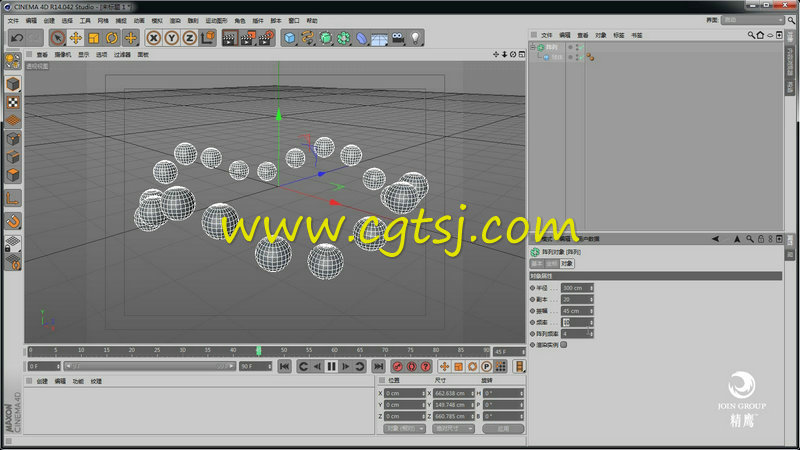The width and height of the screenshot is (800, 450).
Task: Open the Edit menu in main menu bar
Action: point(31,21)
